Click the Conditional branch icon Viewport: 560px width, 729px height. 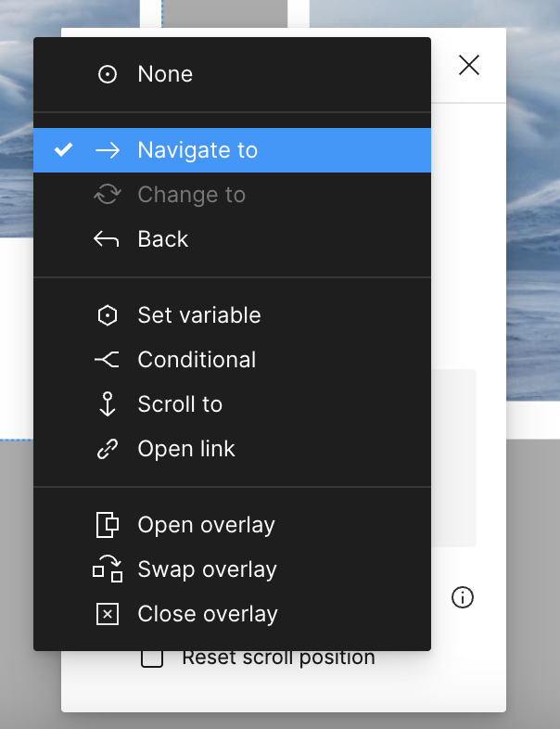point(107,360)
